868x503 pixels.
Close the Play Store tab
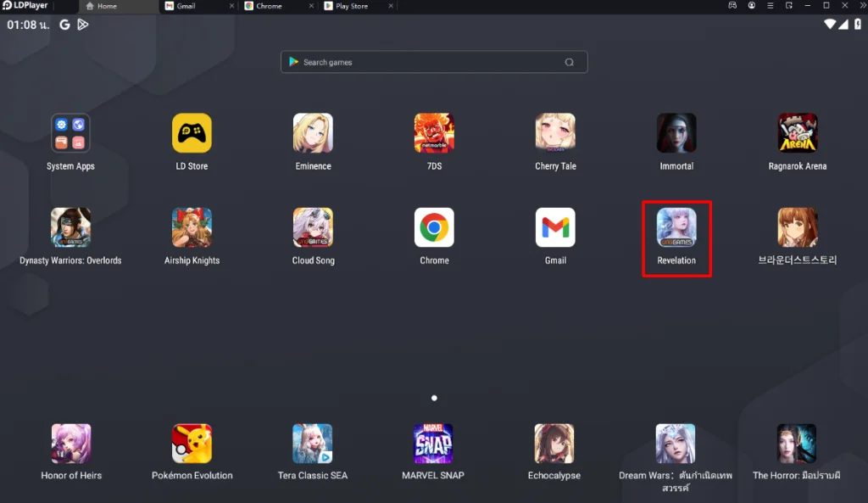[x=391, y=6]
